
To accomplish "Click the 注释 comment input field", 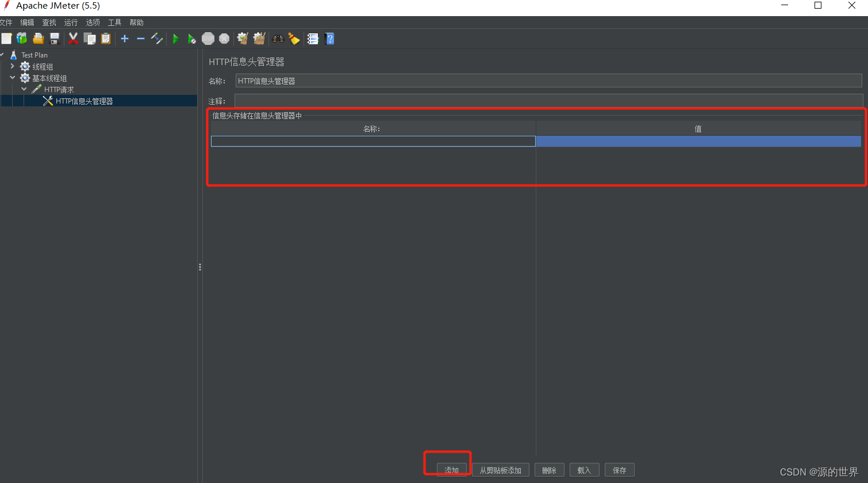I will point(548,101).
